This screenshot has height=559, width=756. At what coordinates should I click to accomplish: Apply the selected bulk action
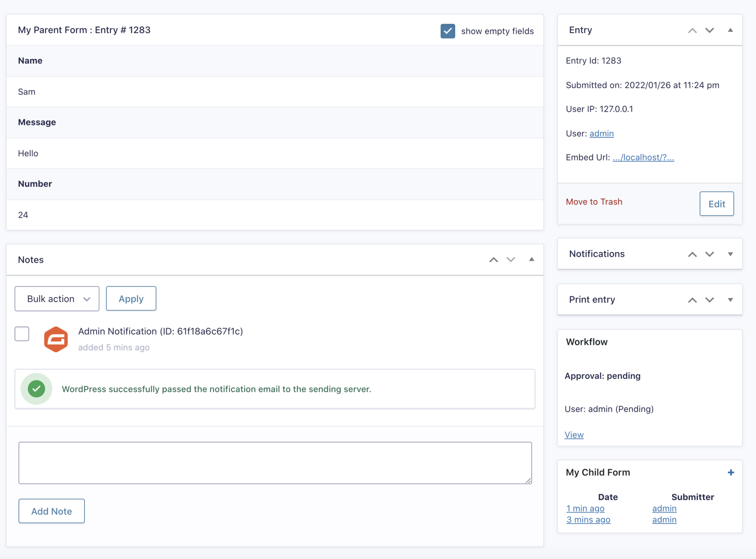(x=131, y=299)
